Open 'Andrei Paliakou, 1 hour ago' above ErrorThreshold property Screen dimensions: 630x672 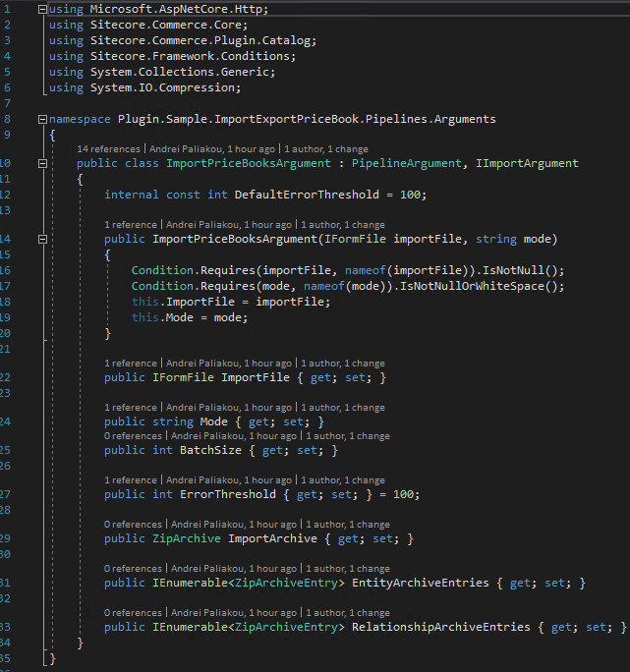click(229, 480)
